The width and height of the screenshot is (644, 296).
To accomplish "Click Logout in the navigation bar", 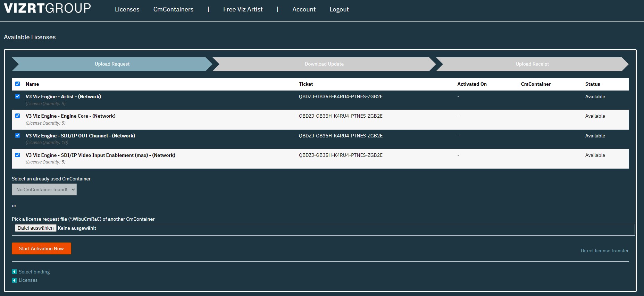I will coord(339,9).
